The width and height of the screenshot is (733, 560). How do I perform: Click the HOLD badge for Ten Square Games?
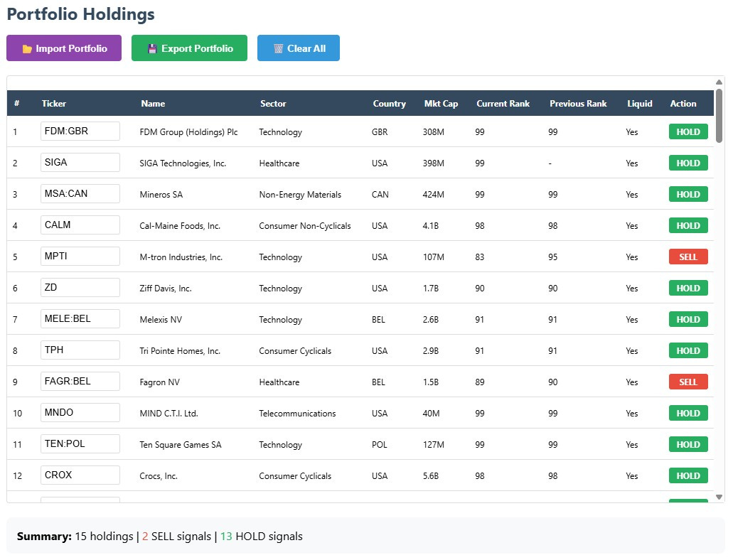tap(688, 445)
